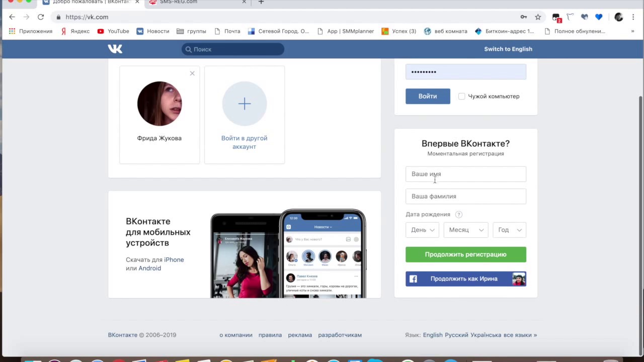644x362 pixels.
Task: Open the Успех (3) bookmark
Action: 399,31
